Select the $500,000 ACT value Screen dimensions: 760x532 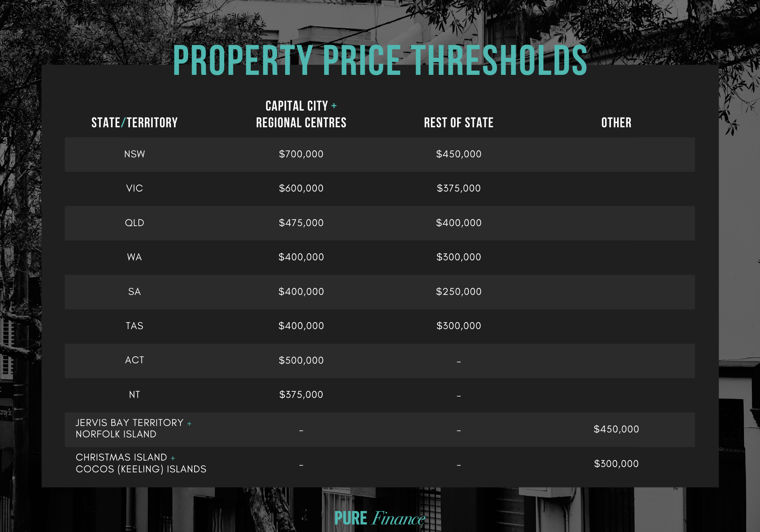click(x=301, y=361)
